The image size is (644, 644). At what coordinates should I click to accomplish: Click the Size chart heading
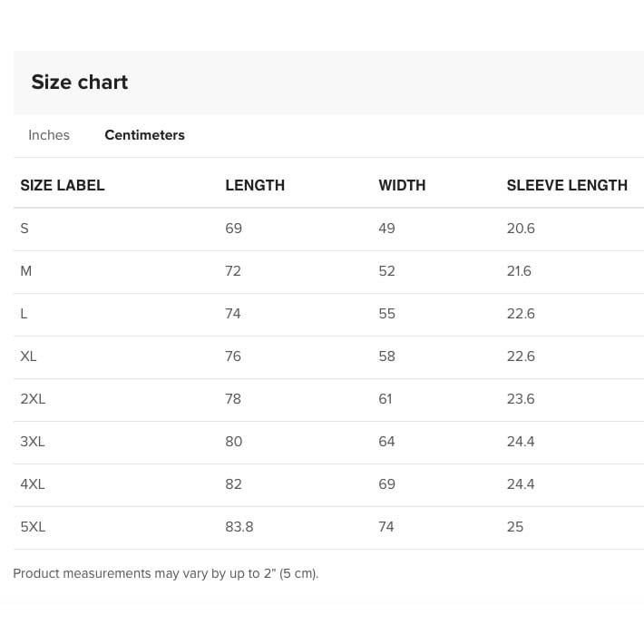(x=80, y=83)
